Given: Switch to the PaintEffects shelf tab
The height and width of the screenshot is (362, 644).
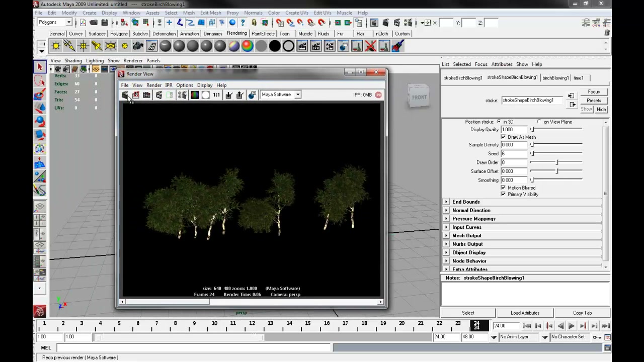Looking at the screenshot, I should pos(263,34).
